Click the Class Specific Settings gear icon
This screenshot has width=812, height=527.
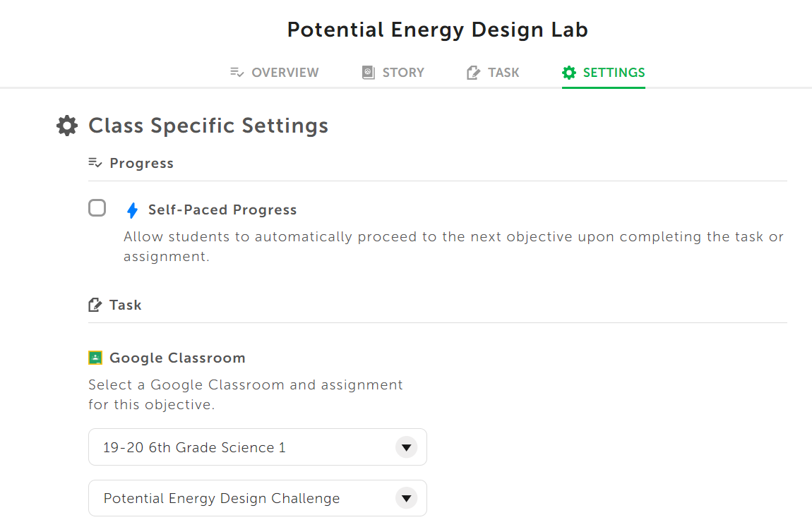coord(67,126)
